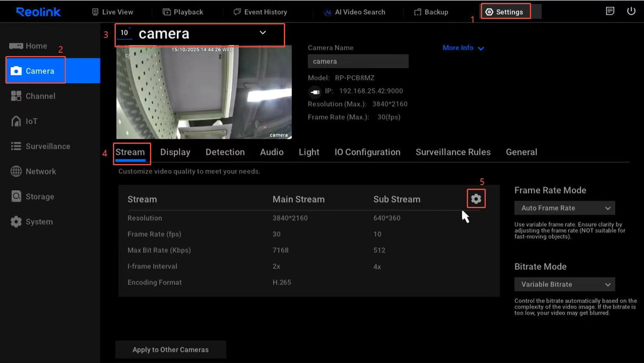The image size is (644, 363).
Task: Open Surveillance section in sidebar
Action: pyautogui.click(x=47, y=146)
